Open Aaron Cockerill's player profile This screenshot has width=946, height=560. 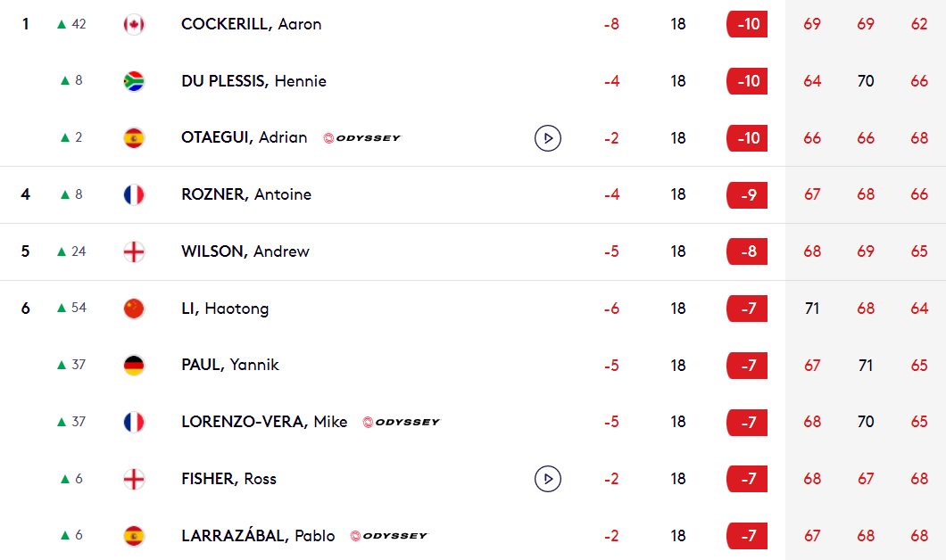pyautogui.click(x=251, y=24)
